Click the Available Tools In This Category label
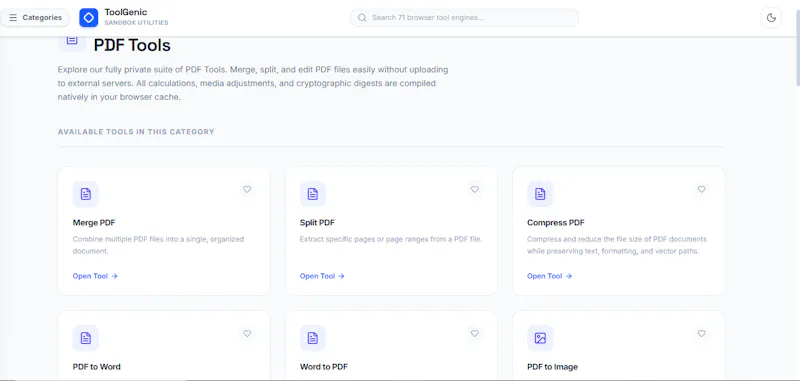Screen dimensions: 800x381 pyautogui.click(x=136, y=132)
